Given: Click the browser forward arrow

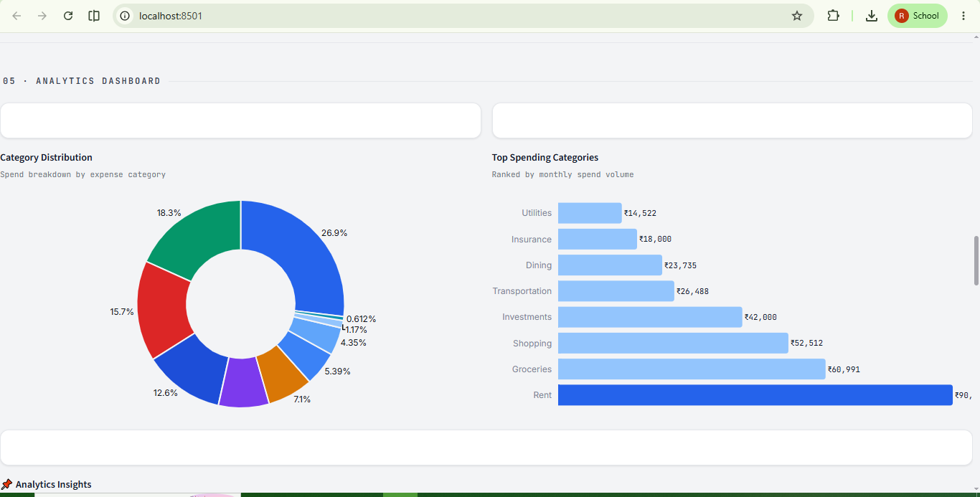Looking at the screenshot, I should [42, 16].
